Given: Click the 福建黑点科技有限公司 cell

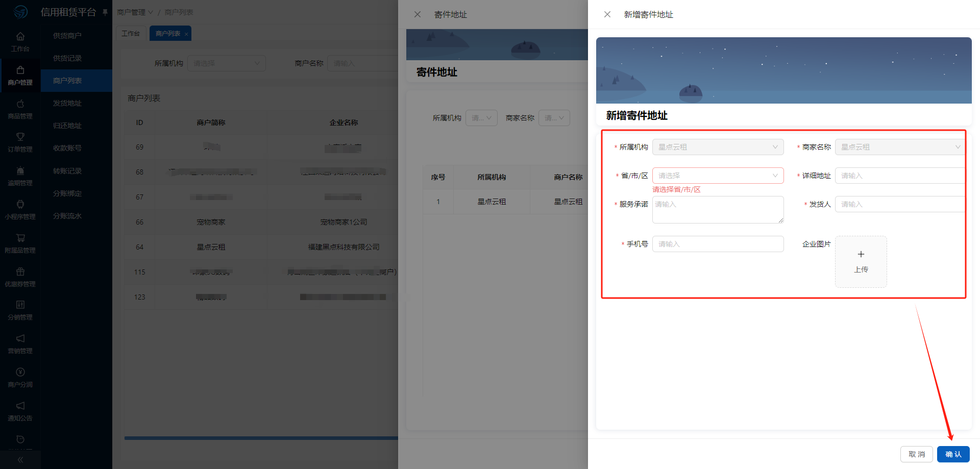Looking at the screenshot, I should point(344,247).
